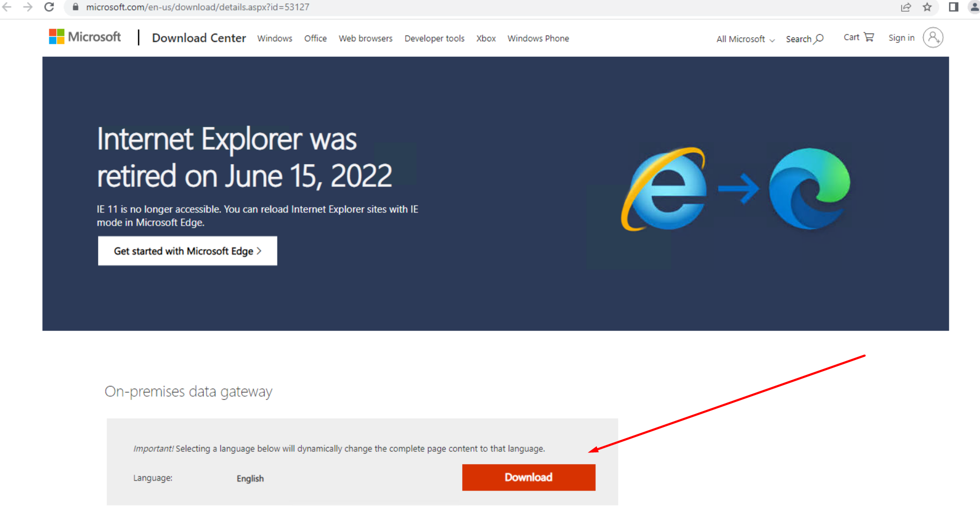980x514 pixels.
Task: Click the Sign in text link
Action: point(901,38)
